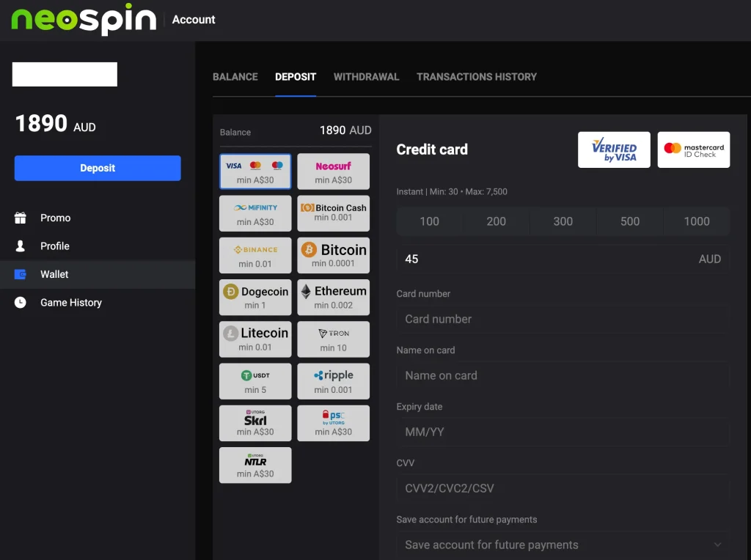Choose the 100 preset amount
751x560 pixels.
[x=429, y=221]
